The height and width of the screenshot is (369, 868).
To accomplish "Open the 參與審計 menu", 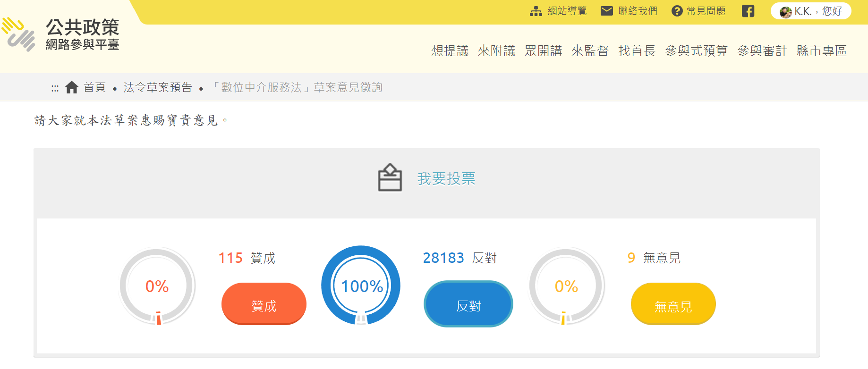I will 762,51.
